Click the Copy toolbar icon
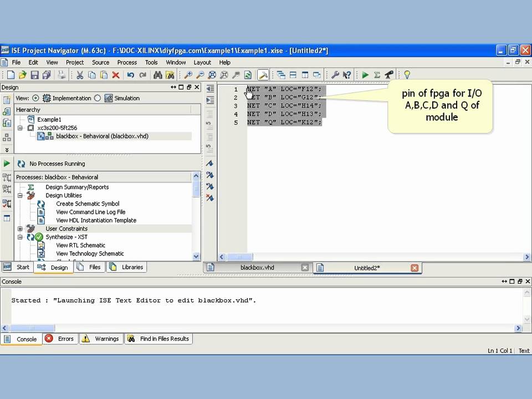The image size is (532, 399). tap(91, 75)
